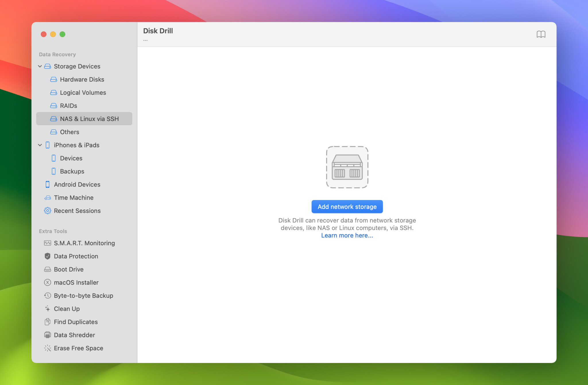Select Hardware Disks in sidebar

pyautogui.click(x=82, y=79)
